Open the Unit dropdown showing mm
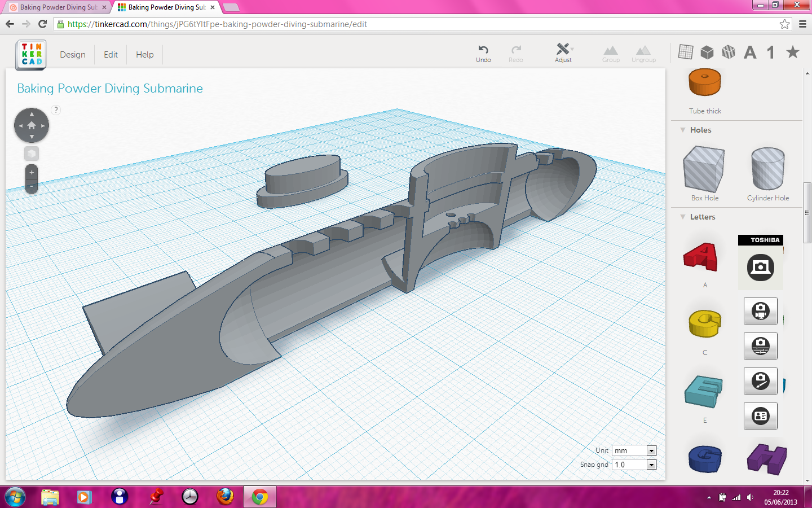The width and height of the screenshot is (812, 508). click(651, 450)
